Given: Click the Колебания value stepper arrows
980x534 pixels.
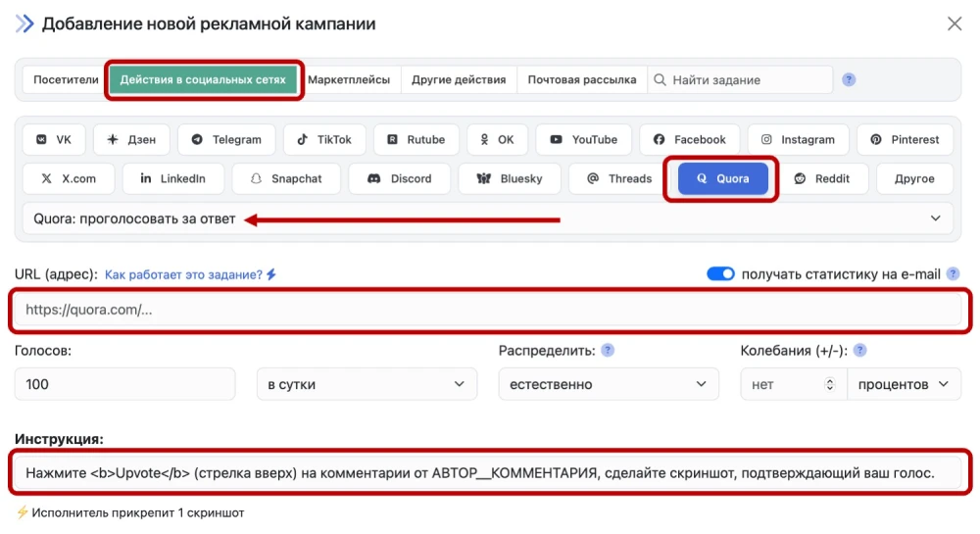Looking at the screenshot, I should point(829,384).
